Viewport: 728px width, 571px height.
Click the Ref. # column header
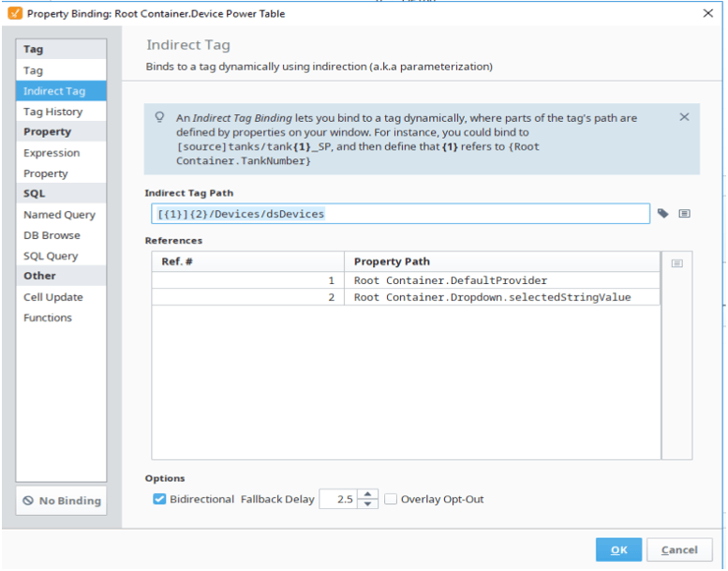point(248,262)
